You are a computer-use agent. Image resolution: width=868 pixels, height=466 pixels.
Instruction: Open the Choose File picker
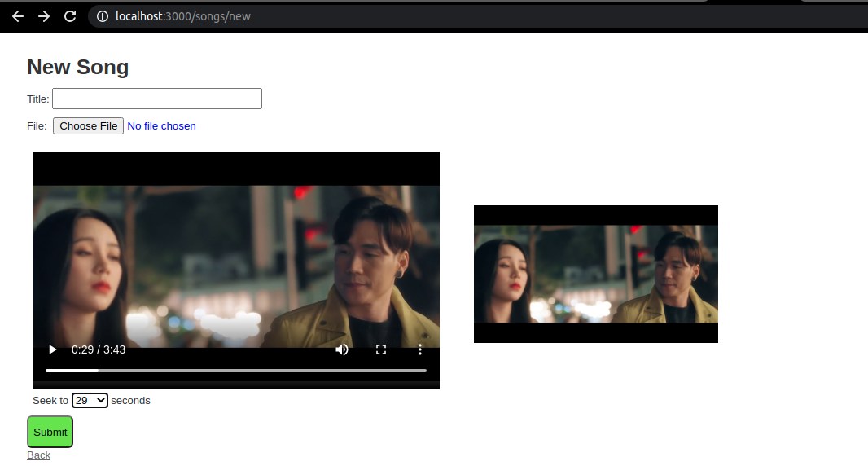88,125
